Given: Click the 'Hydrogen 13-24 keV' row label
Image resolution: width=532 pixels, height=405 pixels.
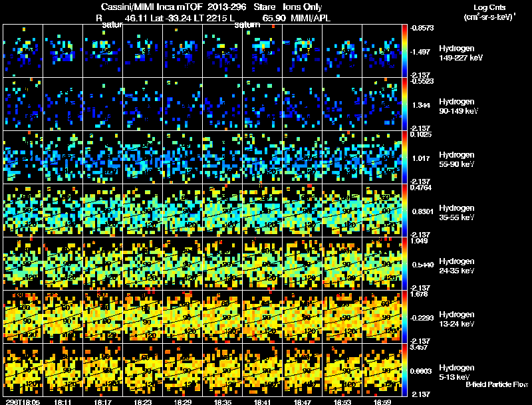Looking at the screenshot, I should (457, 319).
